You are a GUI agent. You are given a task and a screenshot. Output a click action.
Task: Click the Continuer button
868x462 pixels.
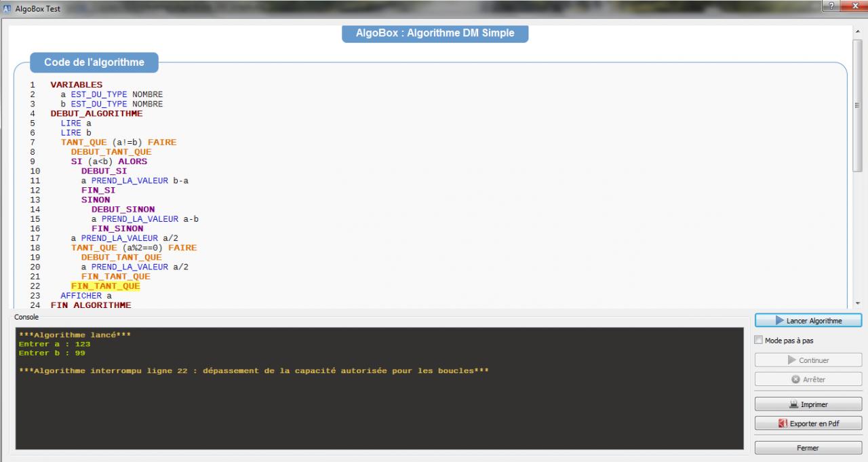coord(808,360)
